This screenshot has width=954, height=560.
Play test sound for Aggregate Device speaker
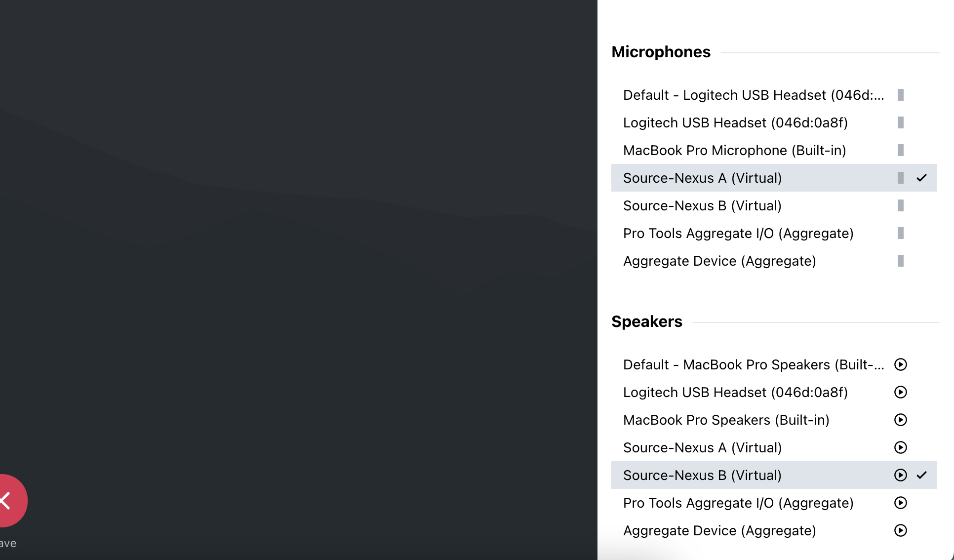[x=901, y=530]
